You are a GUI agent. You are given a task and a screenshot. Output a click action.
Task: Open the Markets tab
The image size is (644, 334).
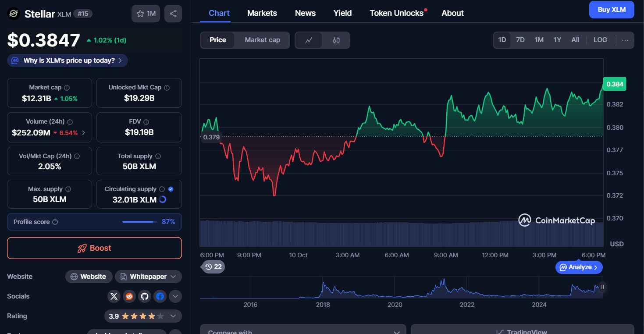tap(262, 13)
